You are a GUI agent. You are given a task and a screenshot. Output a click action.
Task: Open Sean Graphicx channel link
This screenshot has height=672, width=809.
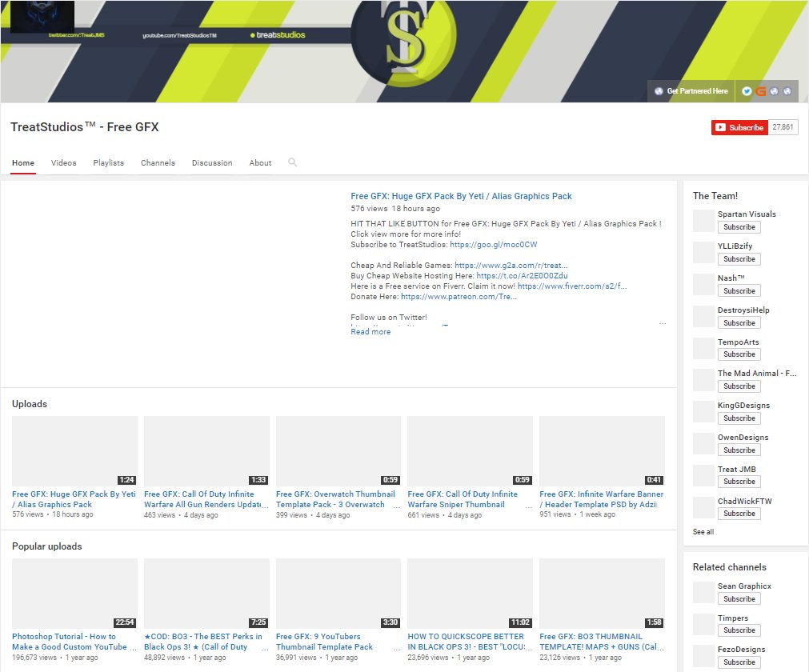(x=744, y=586)
